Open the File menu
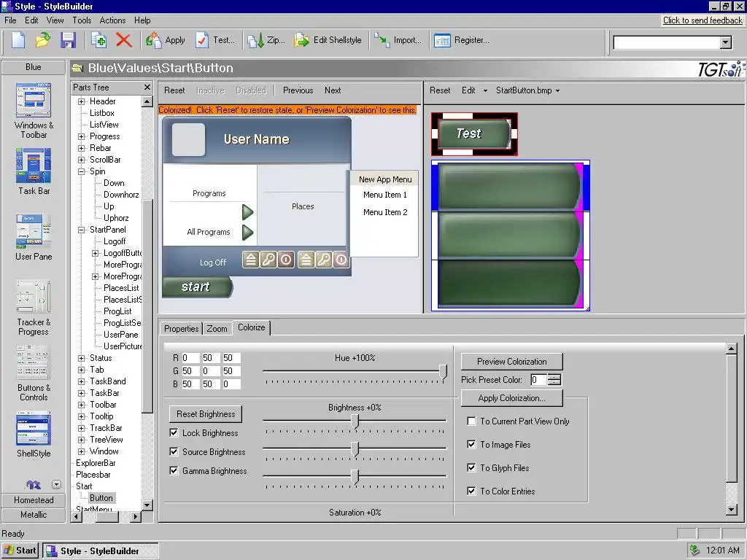The height and width of the screenshot is (560, 747). pyautogui.click(x=10, y=20)
